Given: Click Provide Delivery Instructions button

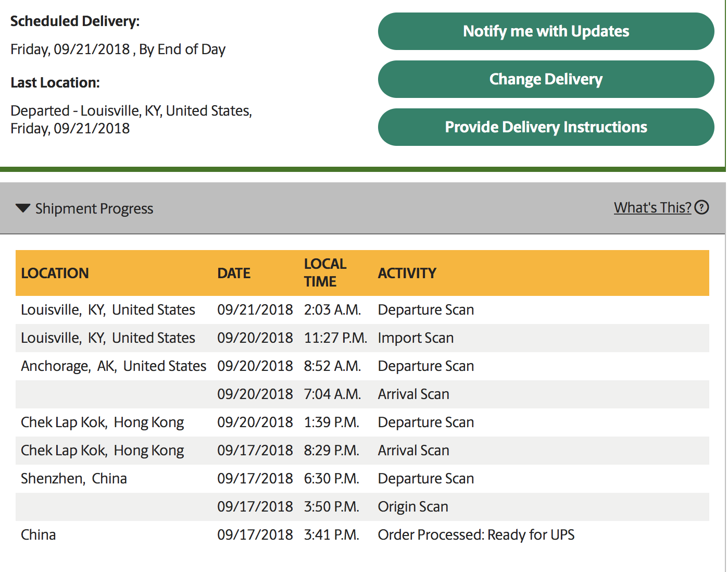Looking at the screenshot, I should click(x=546, y=127).
